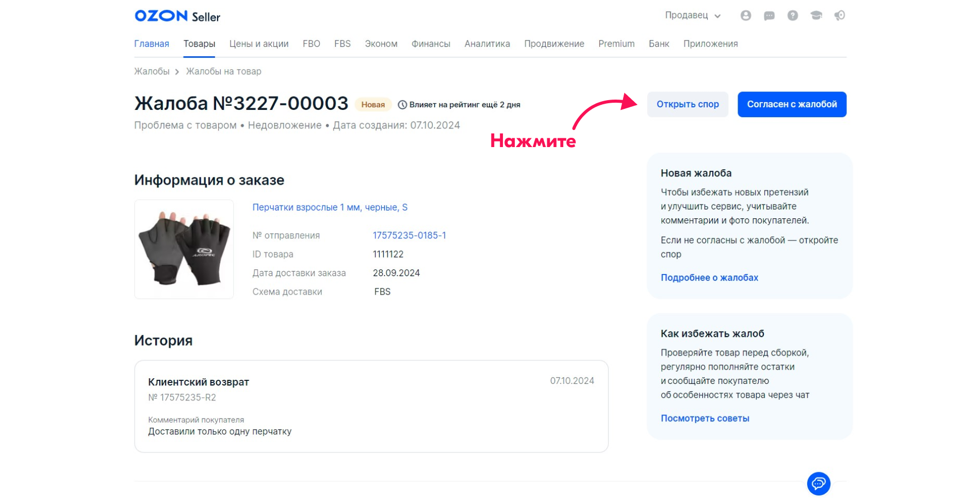Click the clock icon next to rating notice
980x498 pixels.
click(402, 105)
